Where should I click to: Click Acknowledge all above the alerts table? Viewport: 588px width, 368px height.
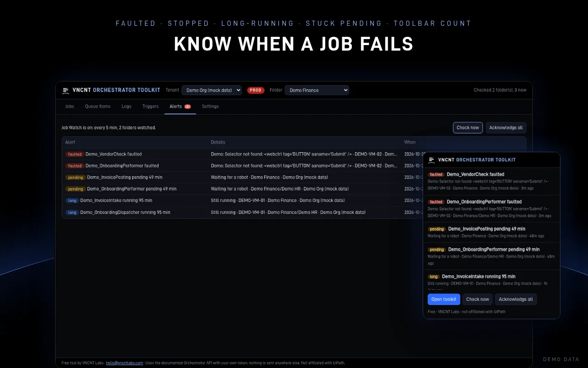[x=506, y=127]
